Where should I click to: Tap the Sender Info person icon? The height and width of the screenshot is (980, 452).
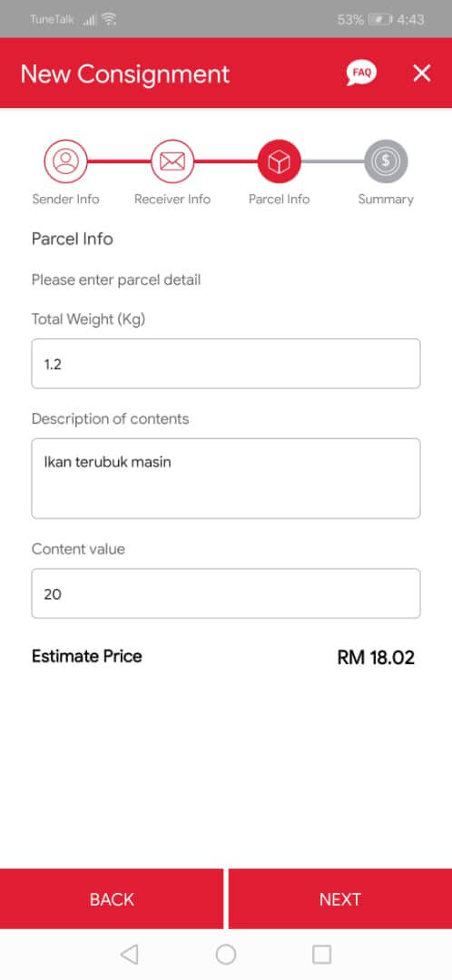point(65,162)
